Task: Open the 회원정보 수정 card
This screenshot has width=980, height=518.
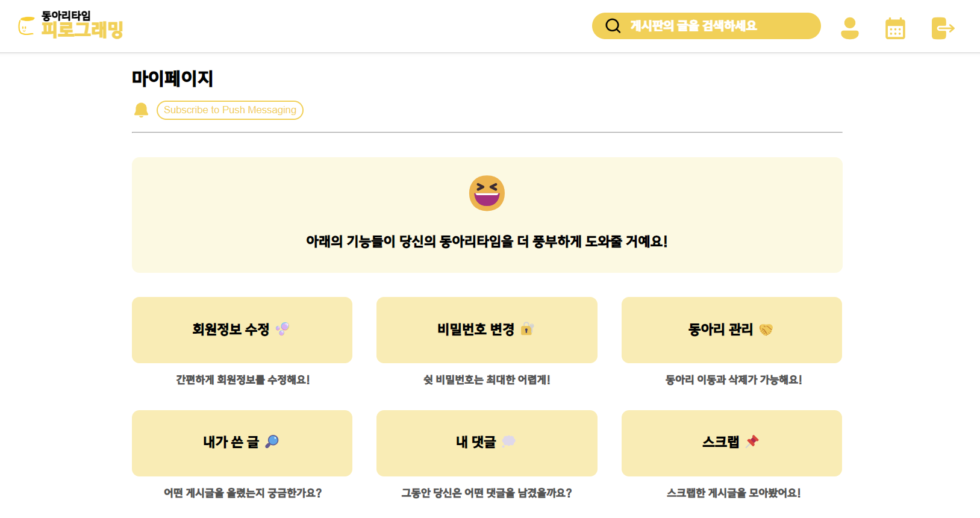Action: click(242, 329)
